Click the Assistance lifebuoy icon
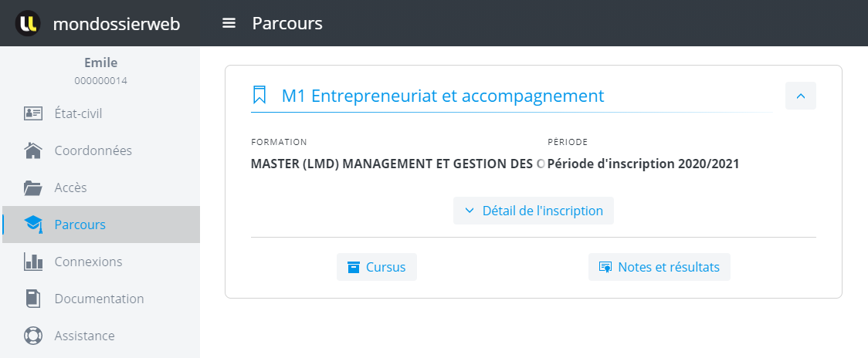This screenshot has width=868, height=358. pyautogui.click(x=33, y=336)
